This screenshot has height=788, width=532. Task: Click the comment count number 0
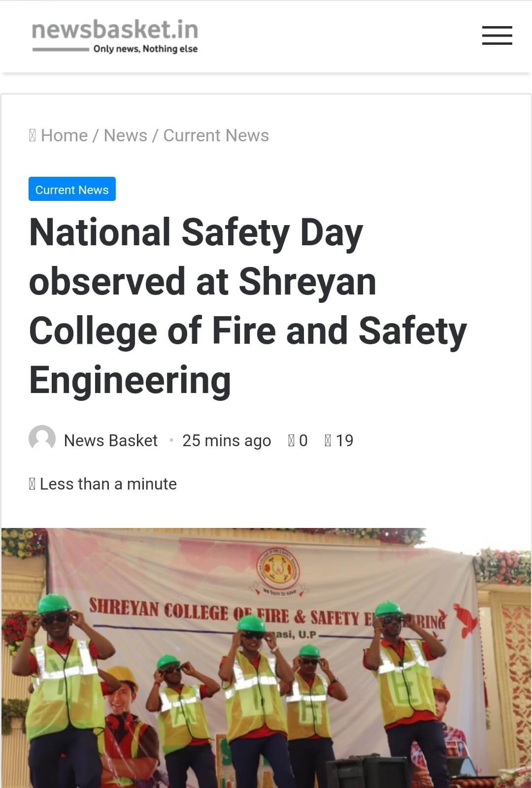(303, 440)
